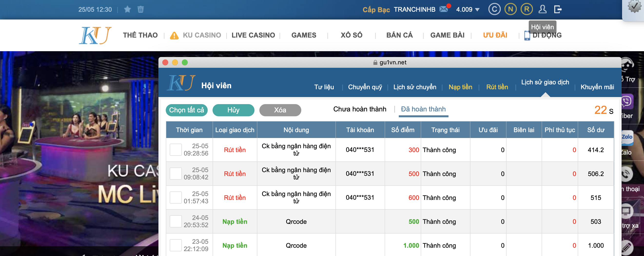The image size is (644, 256).
Task: Open the Chuyển quỹ tab
Action: click(365, 87)
